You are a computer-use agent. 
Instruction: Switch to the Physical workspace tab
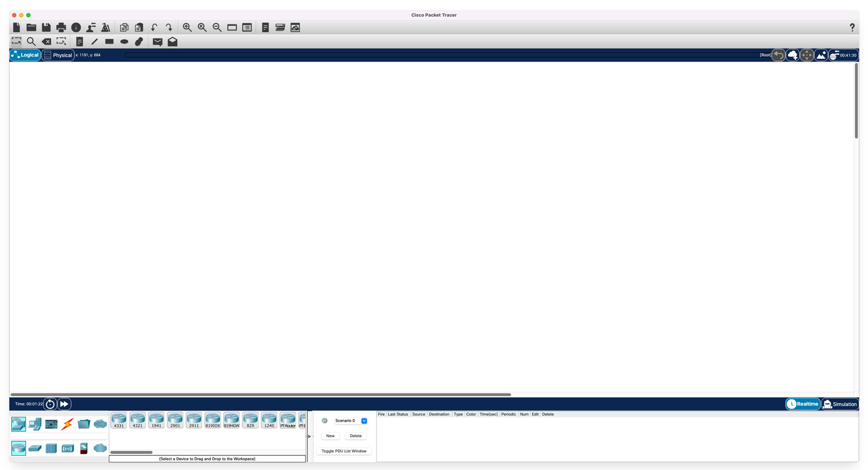tap(58, 55)
